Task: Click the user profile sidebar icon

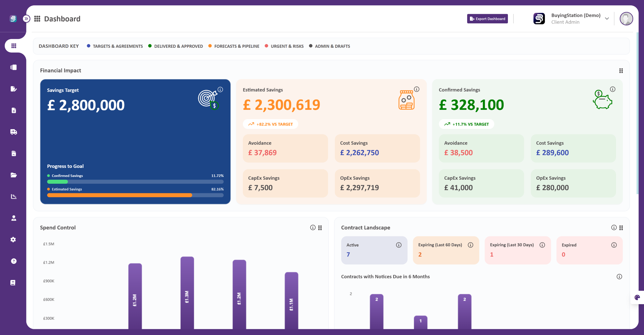Action: pyautogui.click(x=14, y=218)
